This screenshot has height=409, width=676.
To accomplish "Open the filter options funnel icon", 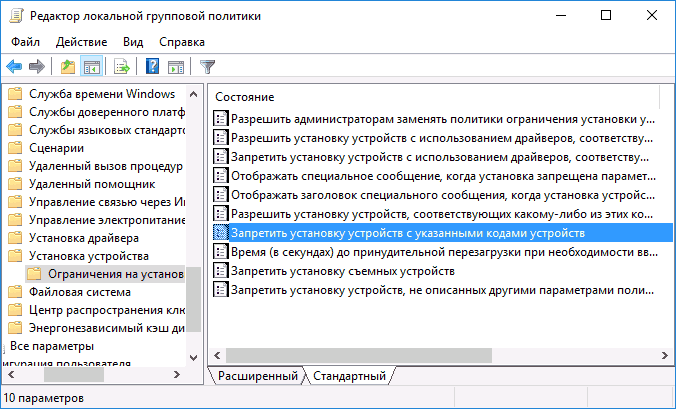I will coord(207,67).
